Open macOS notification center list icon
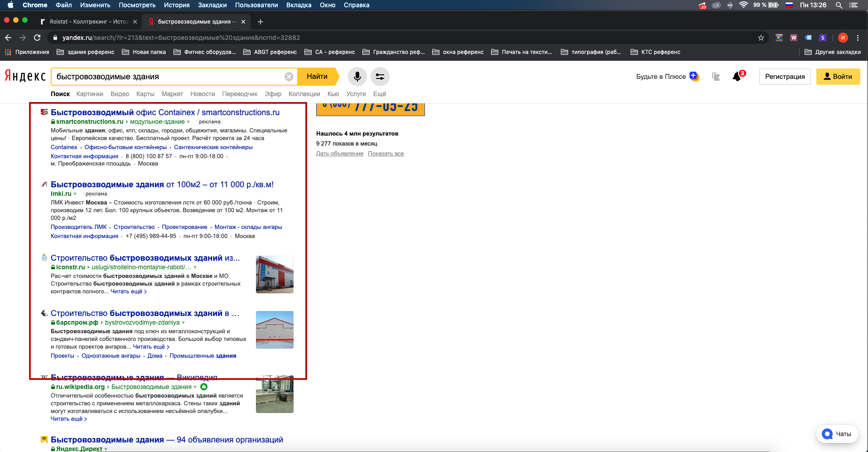This screenshot has height=452, width=868. tap(854, 5)
